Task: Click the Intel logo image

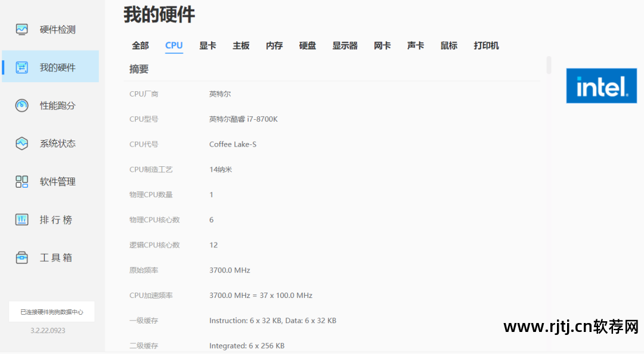Action: (601, 86)
